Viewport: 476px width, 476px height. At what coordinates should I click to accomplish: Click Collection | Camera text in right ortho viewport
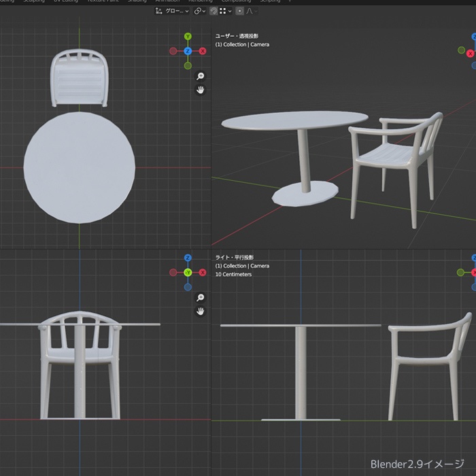tap(246, 266)
